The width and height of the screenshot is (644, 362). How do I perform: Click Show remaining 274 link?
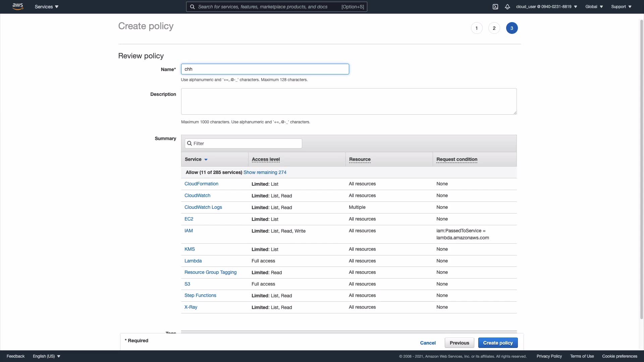pyautogui.click(x=265, y=172)
